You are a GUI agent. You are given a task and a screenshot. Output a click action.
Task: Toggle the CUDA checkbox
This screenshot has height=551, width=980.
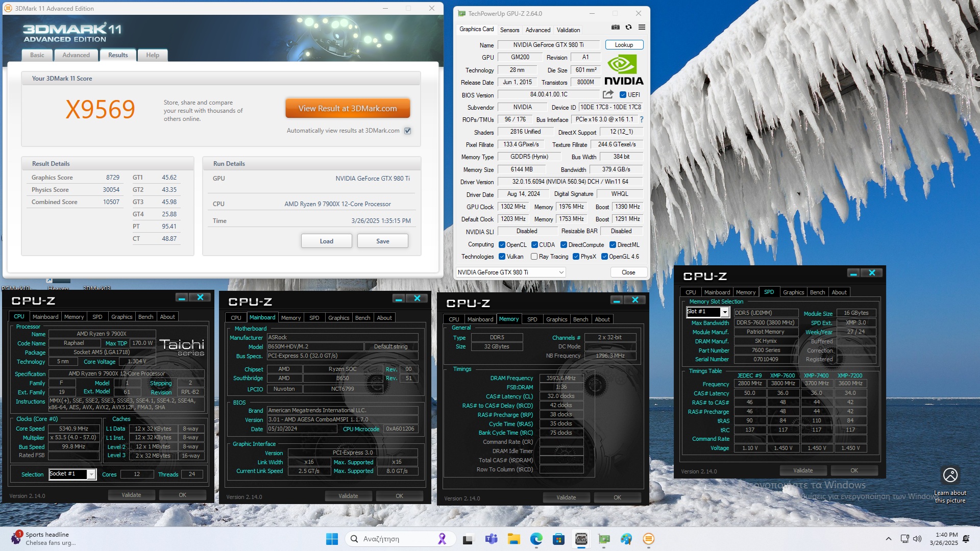(x=534, y=245)
